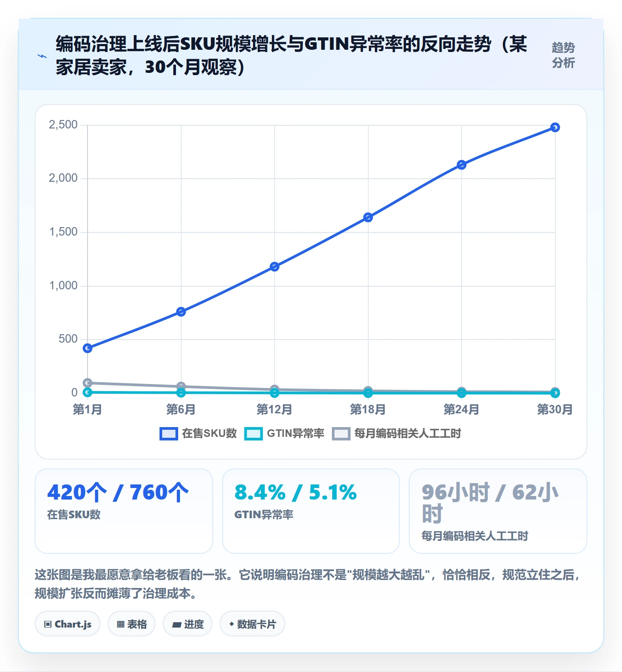Click the gray 人工工时 data point at 第6月

[181, 386]
